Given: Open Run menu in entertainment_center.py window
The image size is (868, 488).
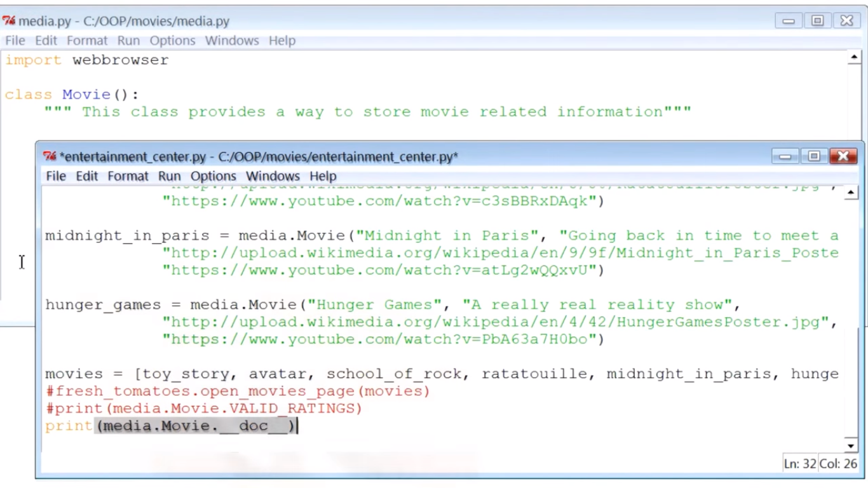Looking at the screenshot, I should click(169, 176).
